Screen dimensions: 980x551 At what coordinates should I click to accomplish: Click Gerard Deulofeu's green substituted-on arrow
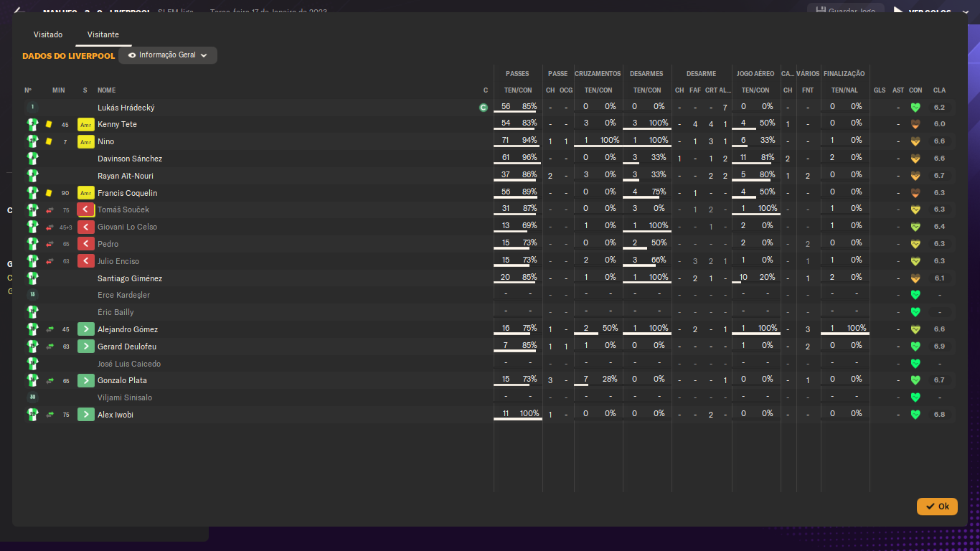pyautogui.click(x=86, y=347)
